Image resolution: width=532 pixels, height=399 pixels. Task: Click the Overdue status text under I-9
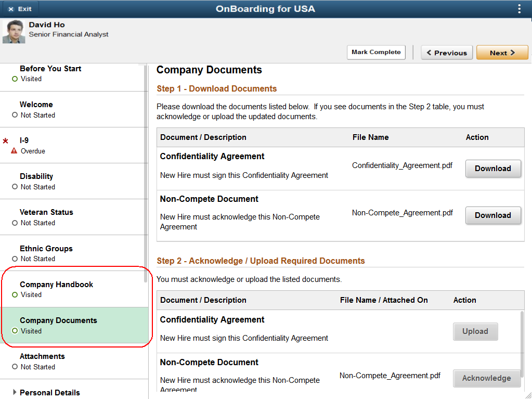tap(33, 151)
